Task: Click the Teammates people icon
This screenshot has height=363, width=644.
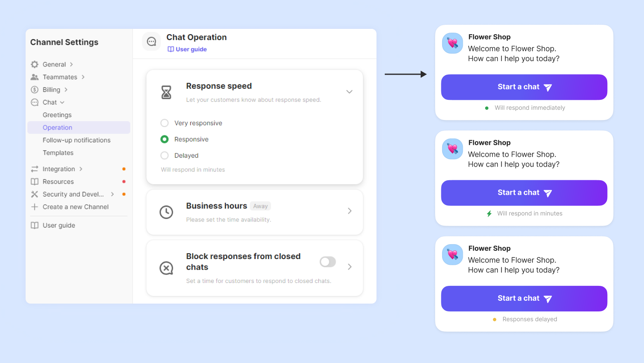Action: [35, 77]
